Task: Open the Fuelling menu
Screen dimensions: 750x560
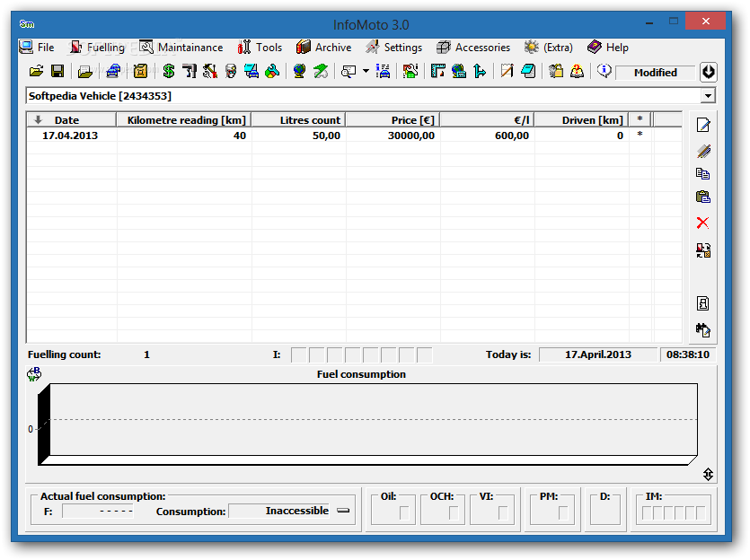Action: (x=97, y=48)
